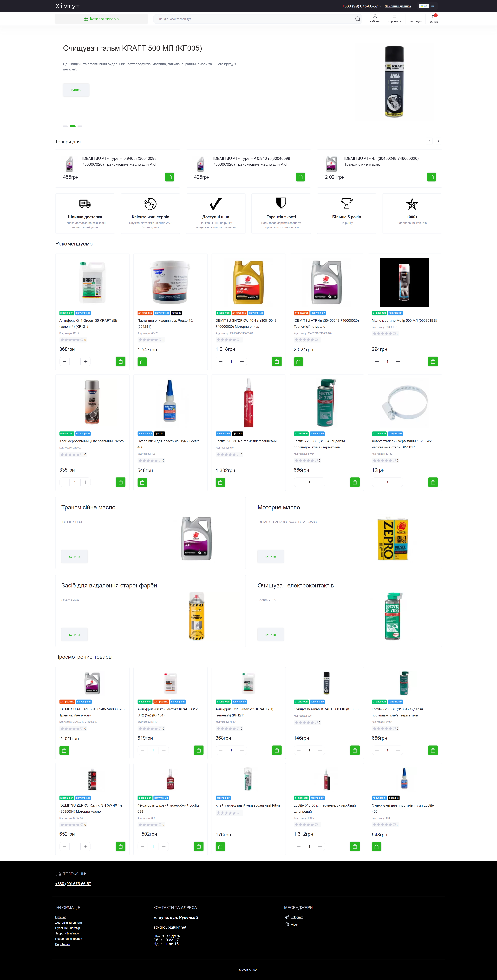Switch site language to ua
The width and height of the screenshot is (497, 980).
[x=424, y=6]
